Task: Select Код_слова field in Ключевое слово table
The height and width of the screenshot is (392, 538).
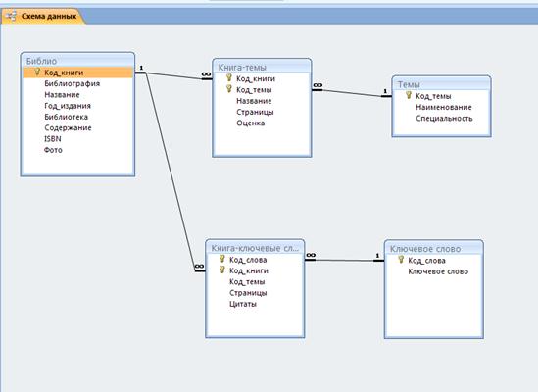Action: 427,261
